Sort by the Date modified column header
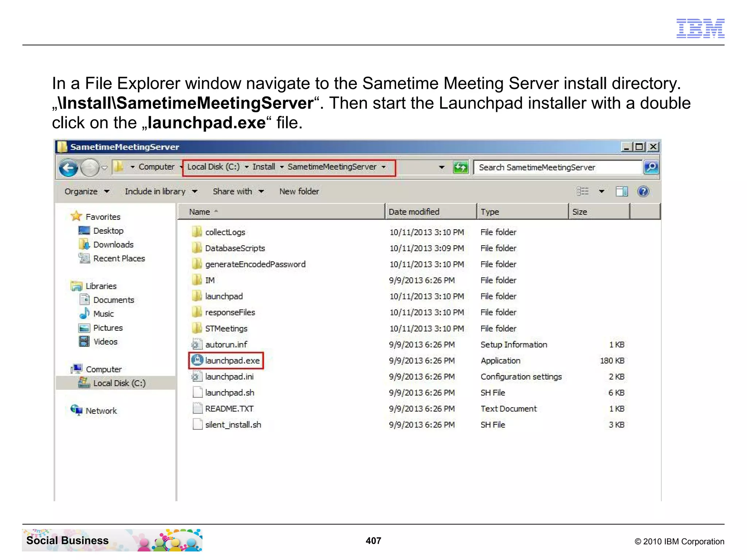 pos(431,212)
